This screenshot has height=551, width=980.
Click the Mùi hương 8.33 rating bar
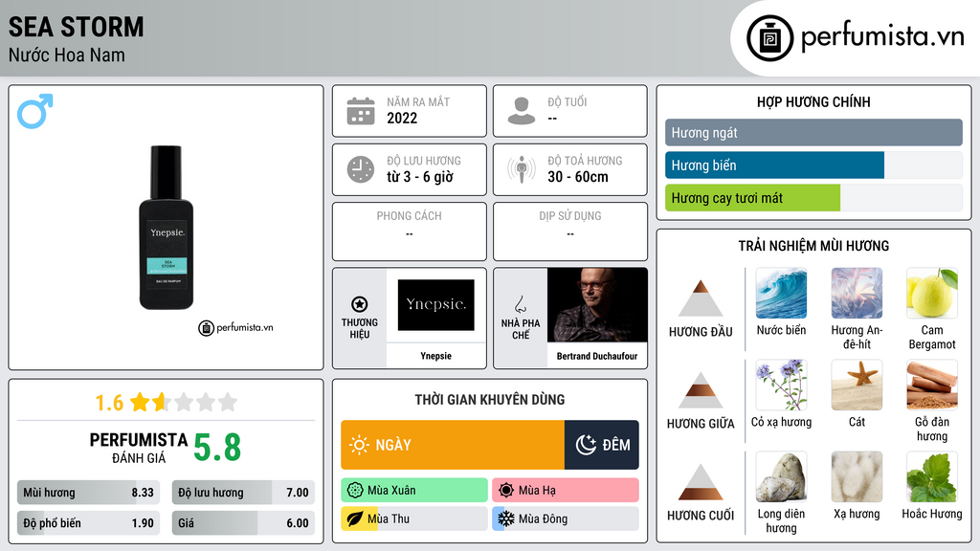[88, 493]
